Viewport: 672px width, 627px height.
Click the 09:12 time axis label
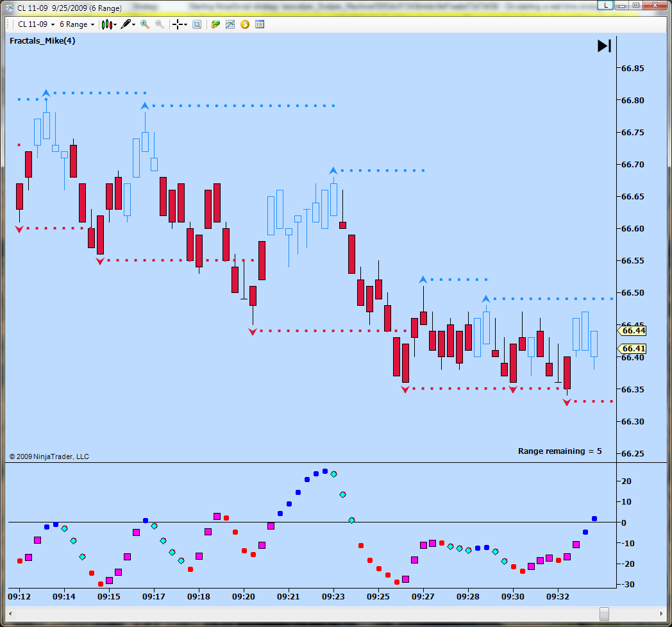pyautogui.click(x=19, y=597)
